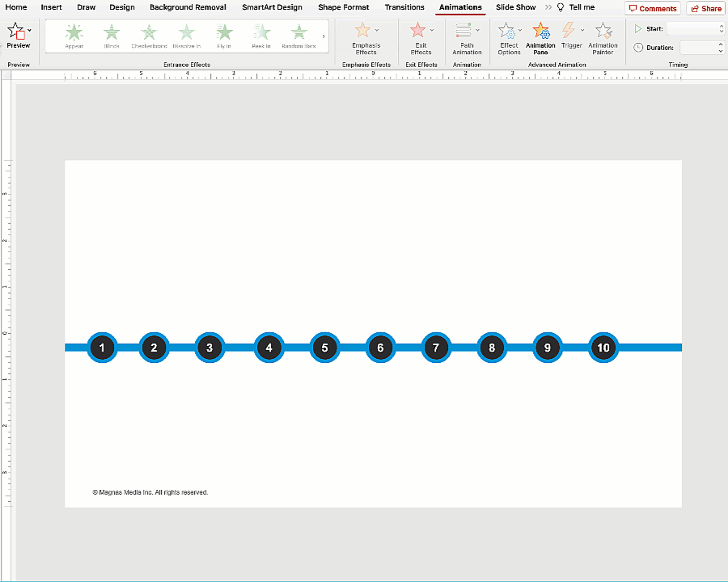Switch to the Insert tab
728x582 pixels.
pos(51,7)
